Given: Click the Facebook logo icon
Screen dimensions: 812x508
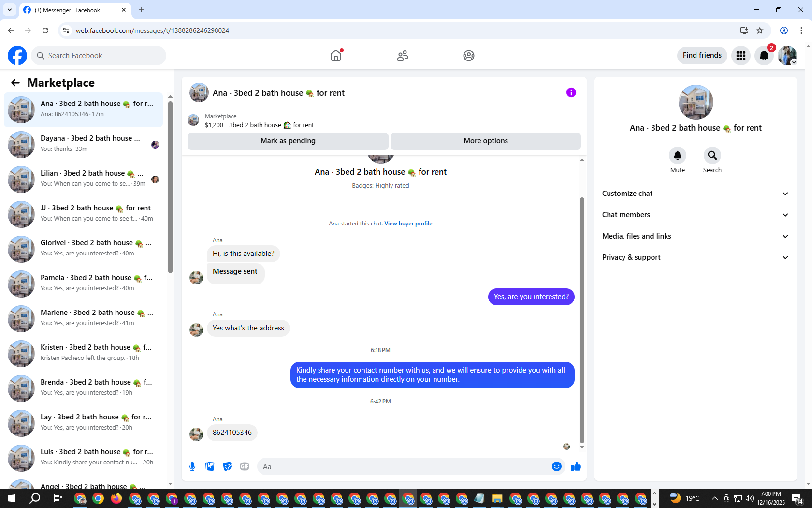Looking at the screenshot, I should pos(17,56).
